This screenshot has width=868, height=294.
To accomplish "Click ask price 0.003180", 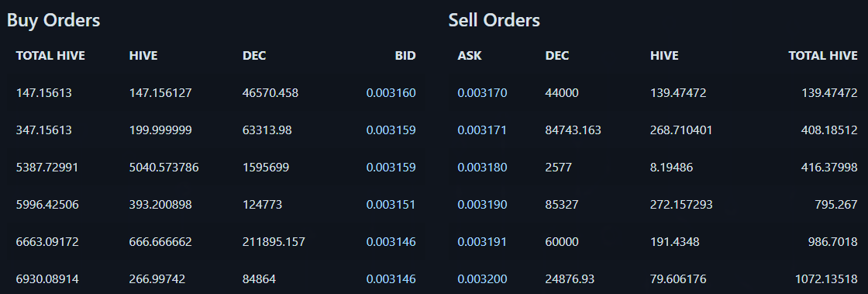I will tap(482, 168).
